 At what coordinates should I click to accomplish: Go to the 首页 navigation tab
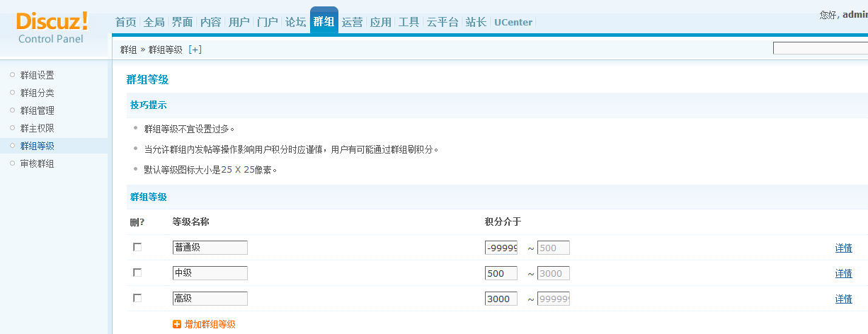(125, 22)
